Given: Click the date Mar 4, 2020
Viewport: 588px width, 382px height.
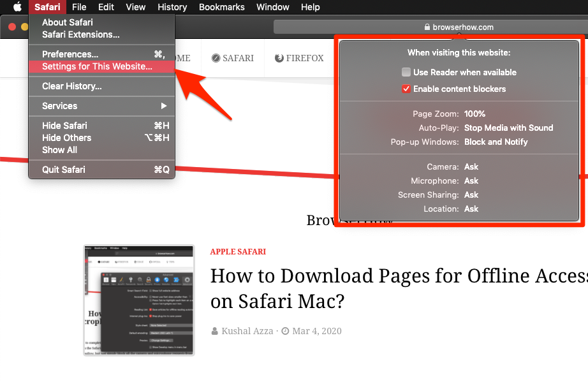Looking at the screenshot, I should (317, 332).
